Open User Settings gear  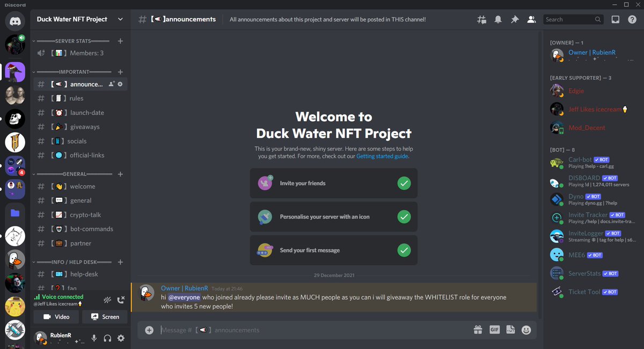coord(121,338)
